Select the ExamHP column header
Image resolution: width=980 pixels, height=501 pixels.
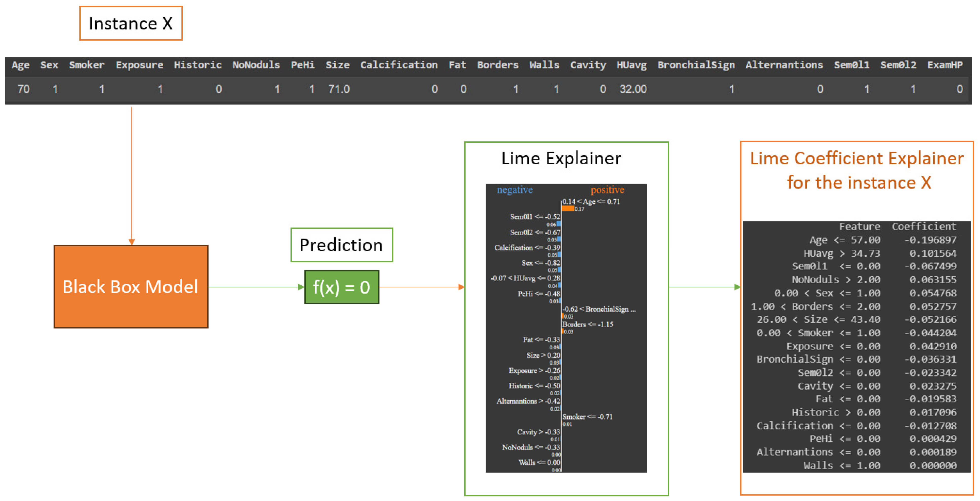coord(945,65)
